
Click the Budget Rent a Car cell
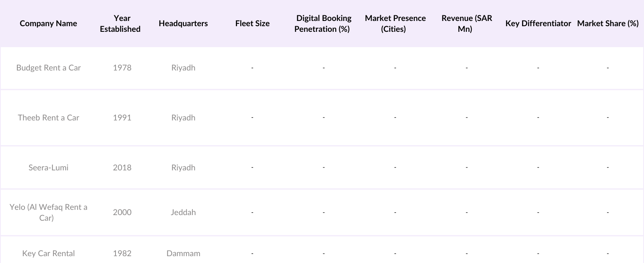48,68
